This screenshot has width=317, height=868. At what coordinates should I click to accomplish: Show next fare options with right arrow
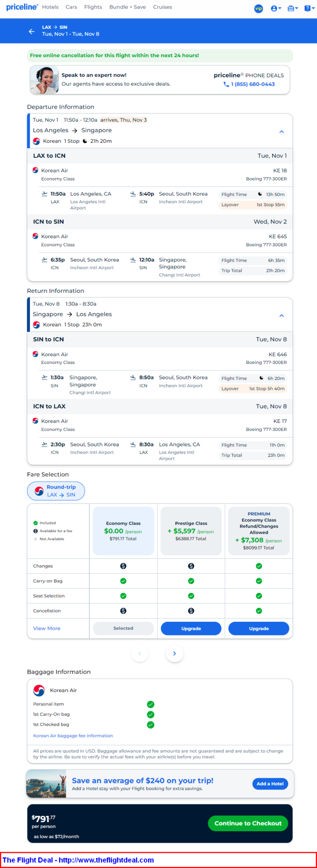pyautogui.click(x=175, y=653)
